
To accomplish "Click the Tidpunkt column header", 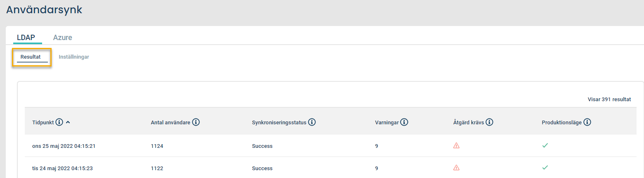I will click(x=43, y=123).
